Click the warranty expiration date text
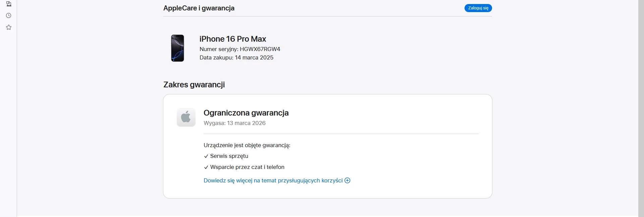The width and height of the screenshot is (644, 217). (x=234, y=123)
